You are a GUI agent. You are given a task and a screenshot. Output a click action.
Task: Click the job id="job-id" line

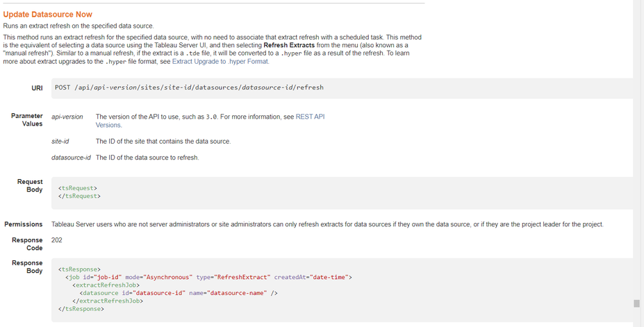(x=208, y=277)
